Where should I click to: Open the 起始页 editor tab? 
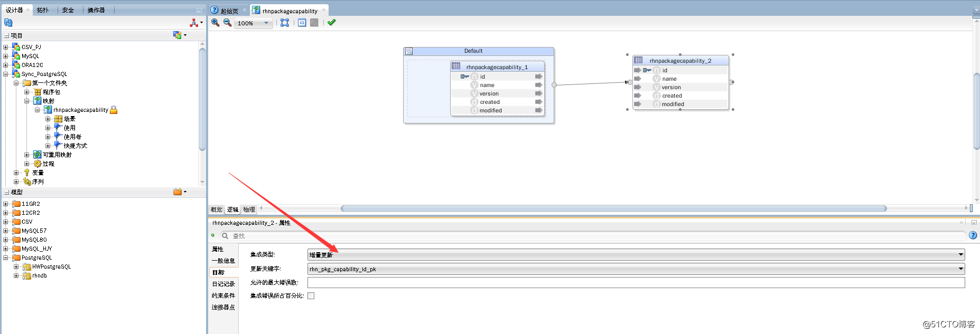coord(229,11)
